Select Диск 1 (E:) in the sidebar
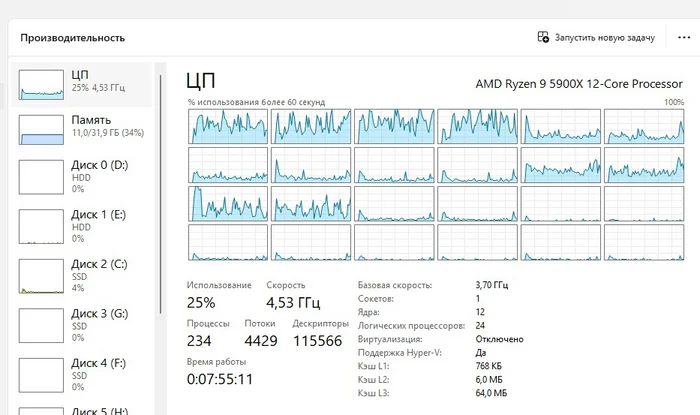This screenshot has width=700, height=415. [81, 227]
